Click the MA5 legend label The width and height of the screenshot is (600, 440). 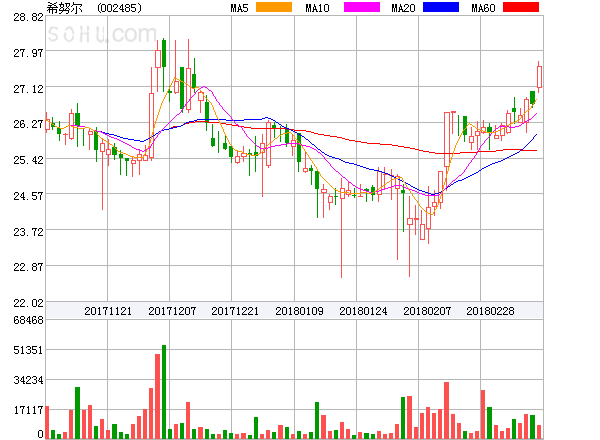click(239, 8)
